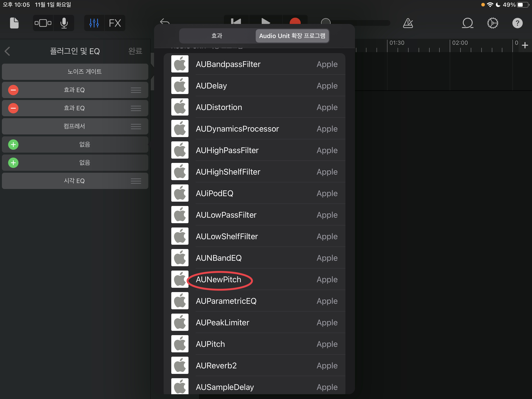Remove the second 효과 EQ plugin
Image resolution: width=532 pixels, height=399 pixels.
coord(13,108)
